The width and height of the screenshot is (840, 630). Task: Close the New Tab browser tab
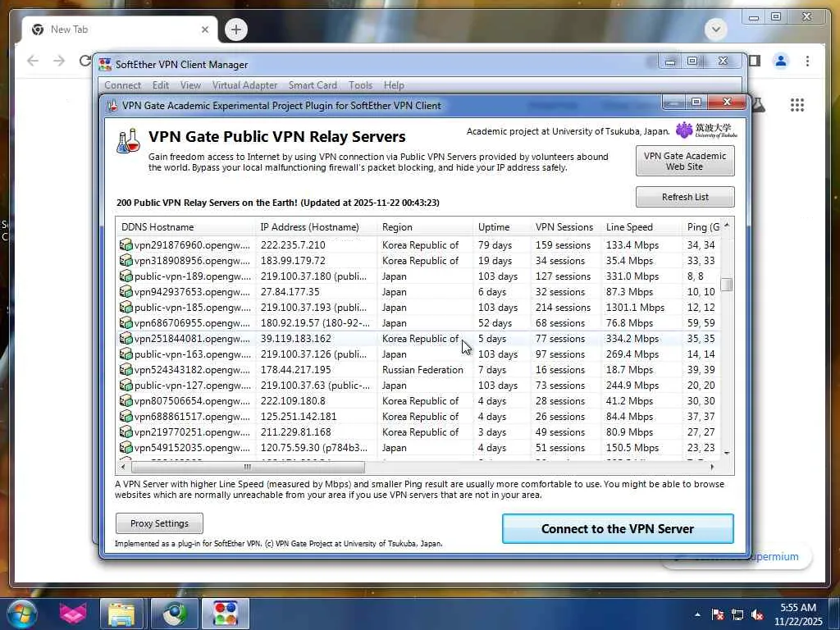tap(204, 30)
